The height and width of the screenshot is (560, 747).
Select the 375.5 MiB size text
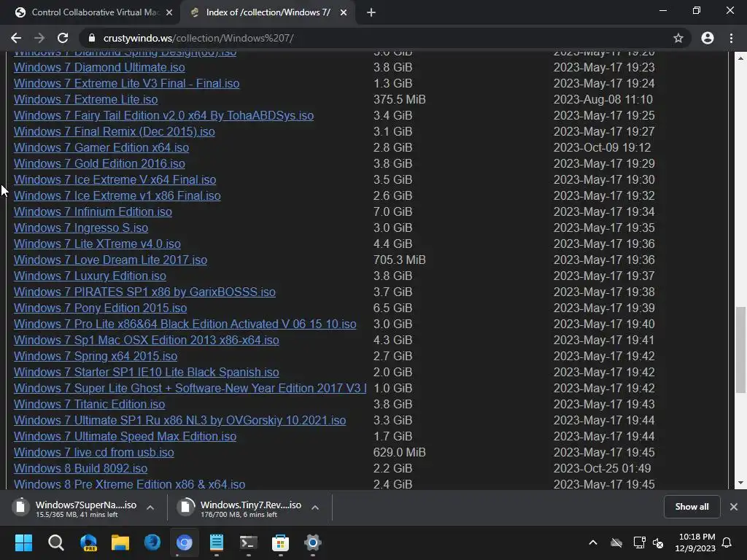pos(399,99)
